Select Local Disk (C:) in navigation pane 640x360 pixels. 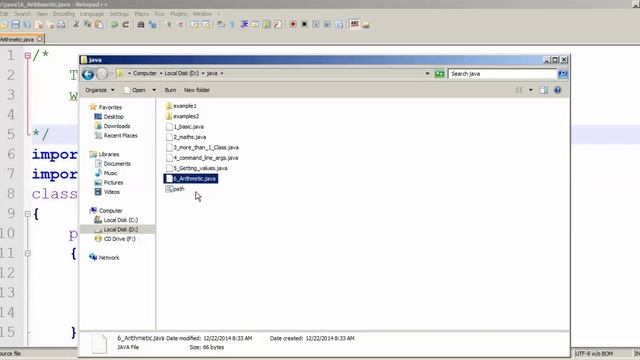pyautogui.click(x=116, y=220)
